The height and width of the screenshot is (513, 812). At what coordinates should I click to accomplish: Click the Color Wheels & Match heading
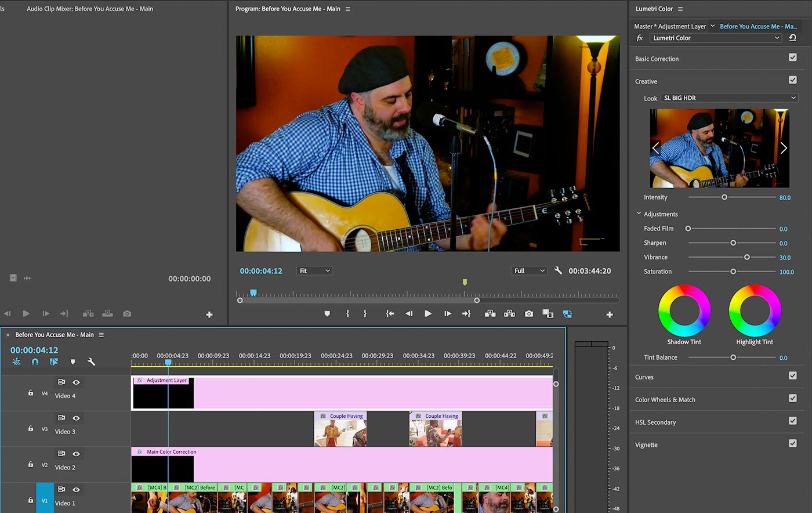pos(666,399)
